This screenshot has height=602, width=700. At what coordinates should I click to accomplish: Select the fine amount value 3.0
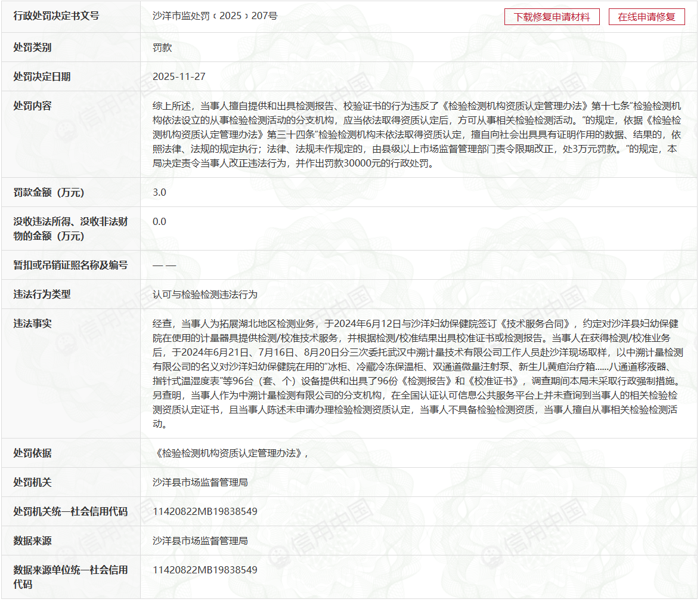coord(159,192)
